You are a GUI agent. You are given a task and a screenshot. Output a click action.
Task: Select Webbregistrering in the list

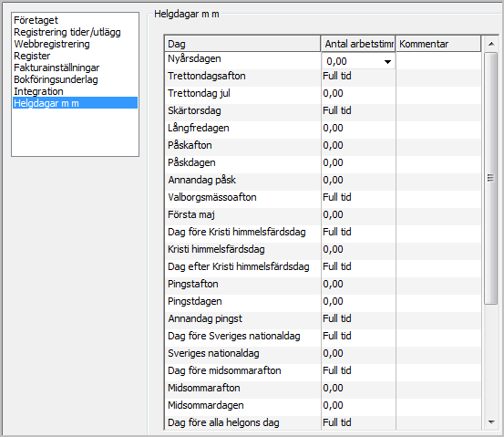pyautogui.click(x=52, y=44)
